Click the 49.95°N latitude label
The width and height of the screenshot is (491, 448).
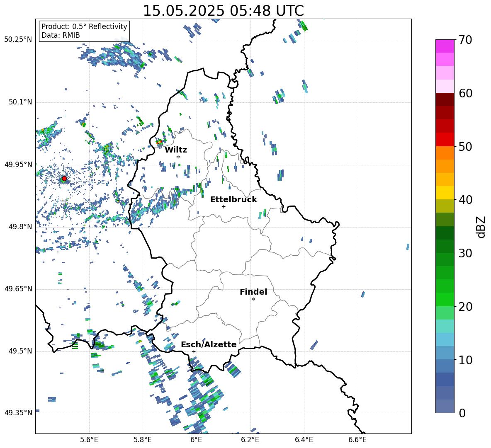[18, 164]
